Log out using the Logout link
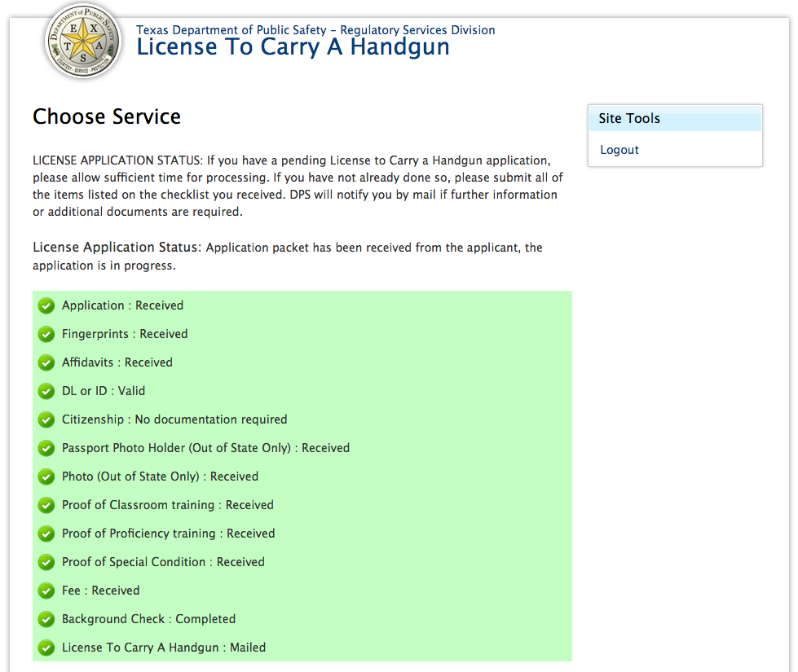Screen dimensions: 798x672 (619, 150)
